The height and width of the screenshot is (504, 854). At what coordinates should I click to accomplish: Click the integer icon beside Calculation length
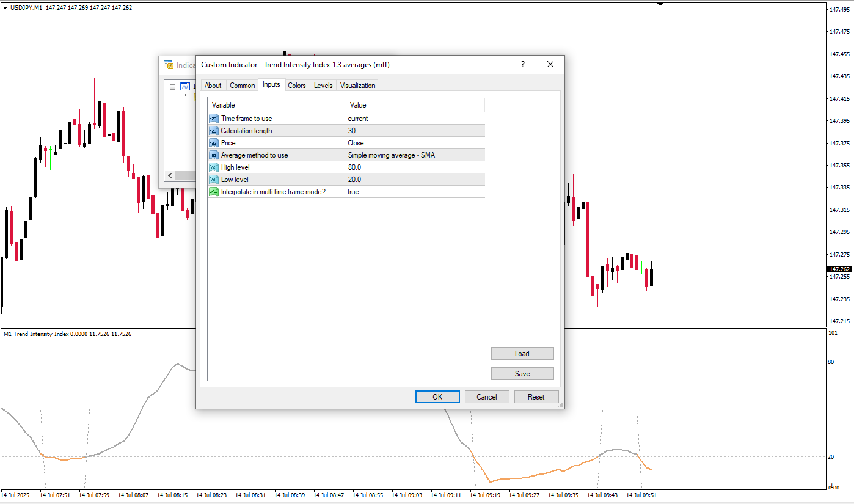[213, 131]
